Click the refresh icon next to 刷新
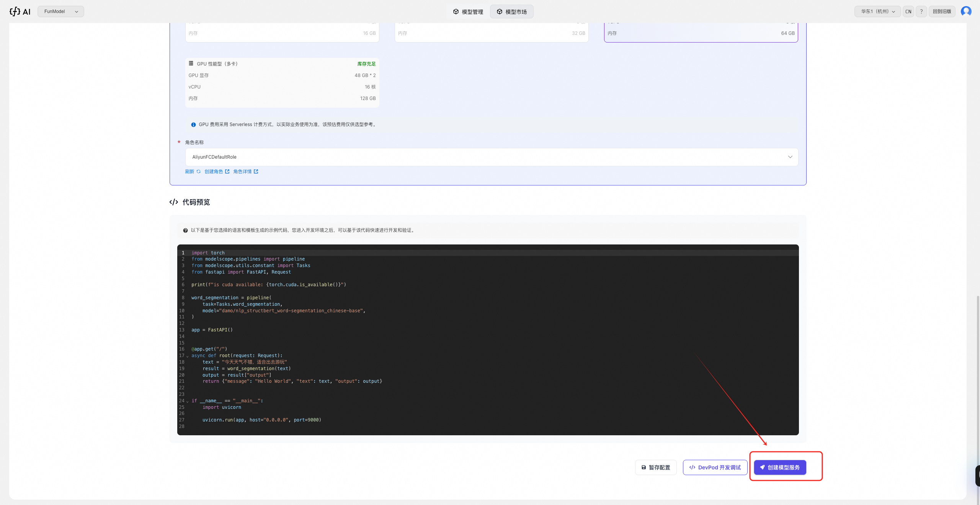 tap(198, 172)
